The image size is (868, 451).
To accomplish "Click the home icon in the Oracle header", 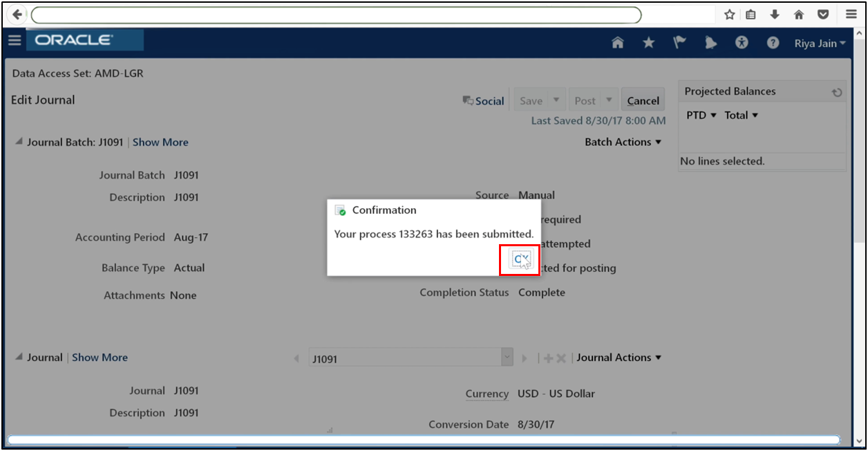I will (x=617, y=42).
